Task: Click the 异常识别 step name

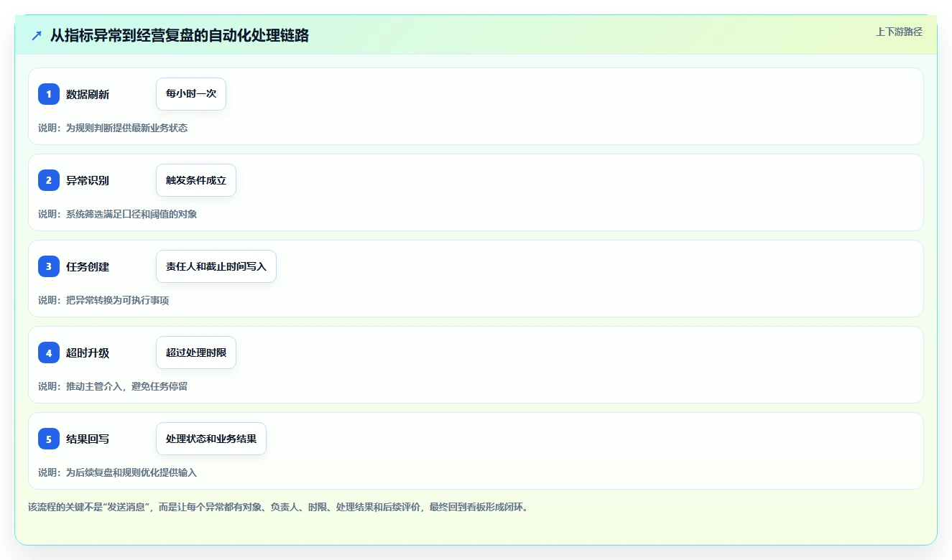Action: 88,181
